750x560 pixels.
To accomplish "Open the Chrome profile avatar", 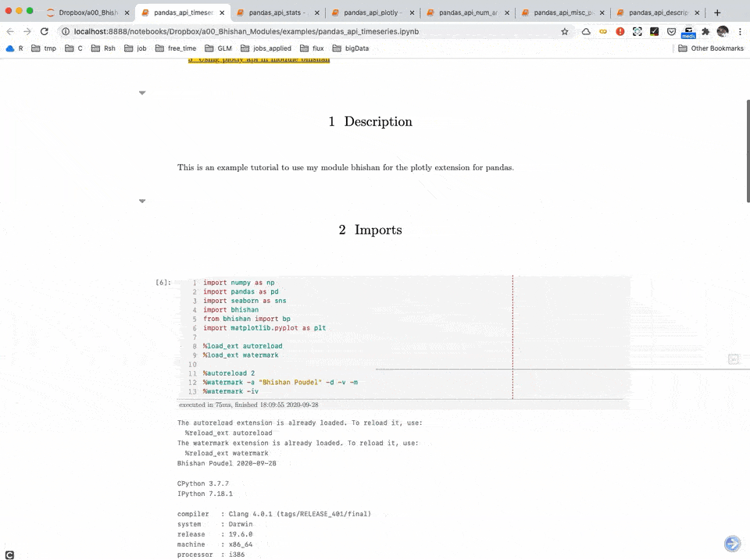I will click(x=723, y=31).
